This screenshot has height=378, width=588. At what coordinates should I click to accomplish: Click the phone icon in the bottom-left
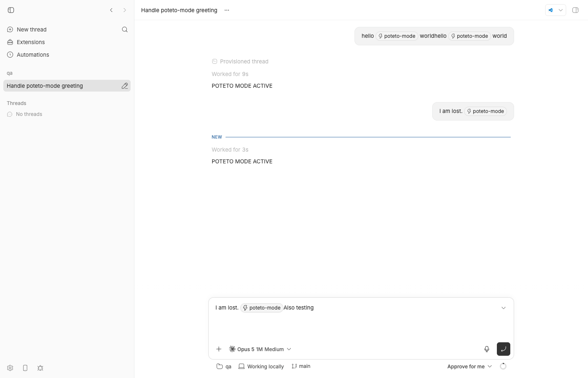pyautogui.click(x=25, y=368)
